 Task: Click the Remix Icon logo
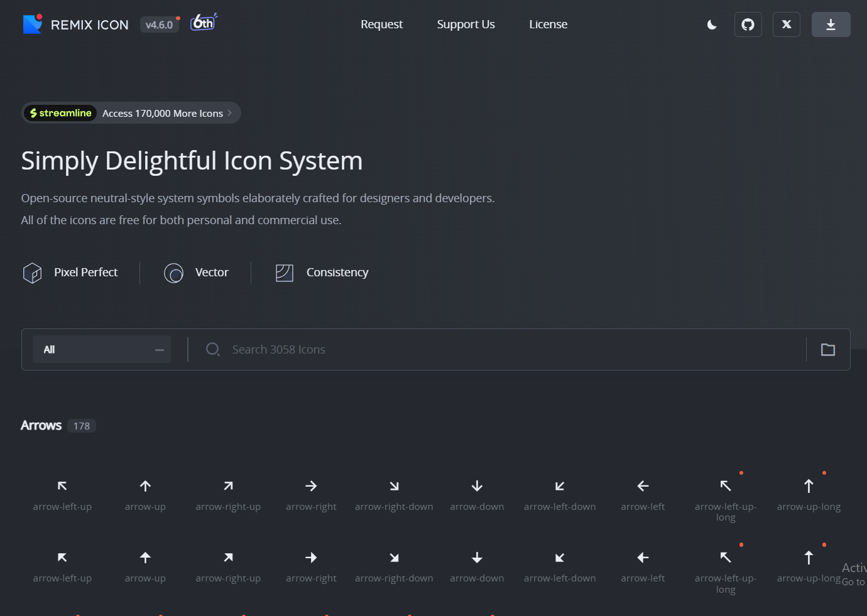75,24
